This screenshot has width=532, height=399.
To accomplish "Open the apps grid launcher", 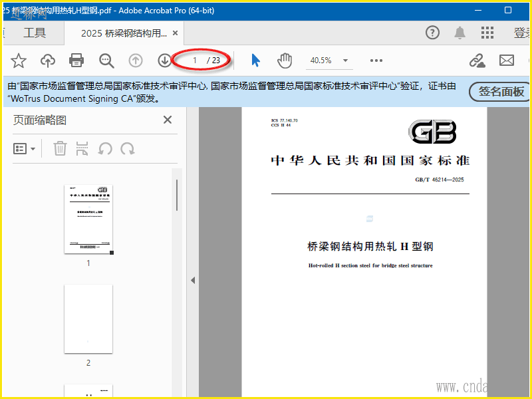I will (x=487, y=33).
